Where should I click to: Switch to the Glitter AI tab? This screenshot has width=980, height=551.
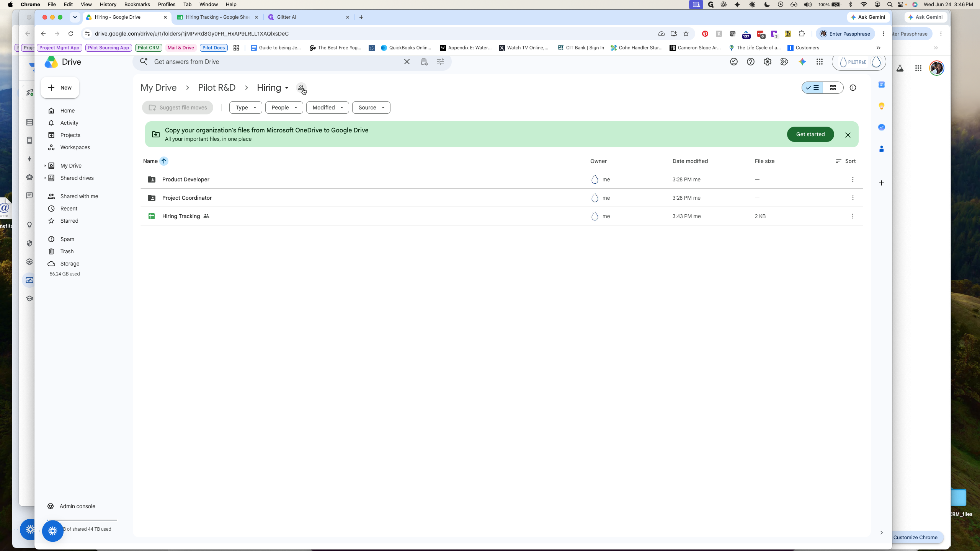[x=309, y=17]
